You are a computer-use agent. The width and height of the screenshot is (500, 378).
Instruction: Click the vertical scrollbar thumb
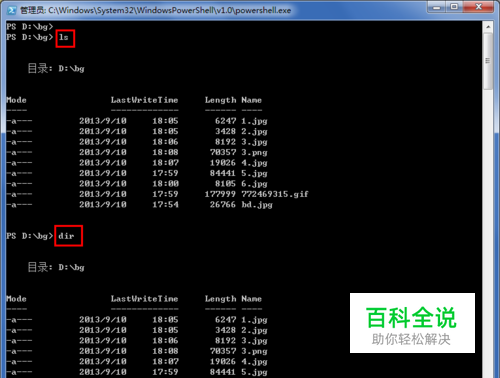click(488, 61)
